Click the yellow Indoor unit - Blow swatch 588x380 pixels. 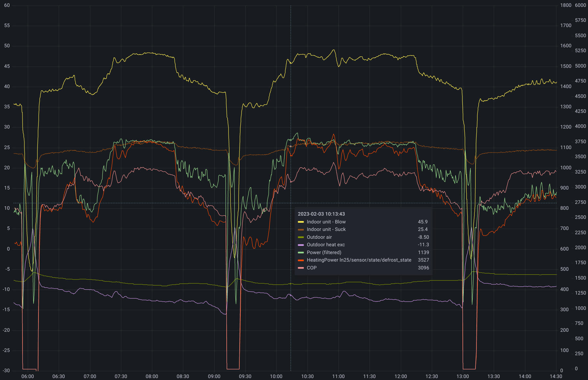(301, 222)
